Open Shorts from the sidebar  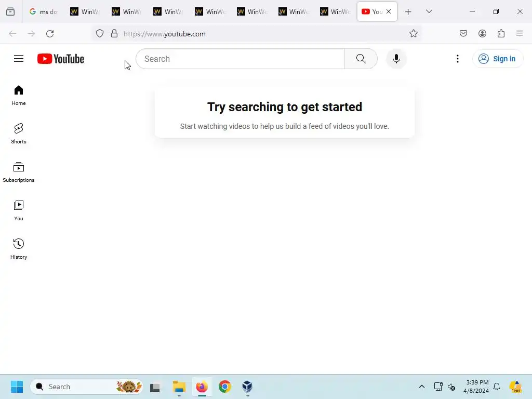(19, 134)
